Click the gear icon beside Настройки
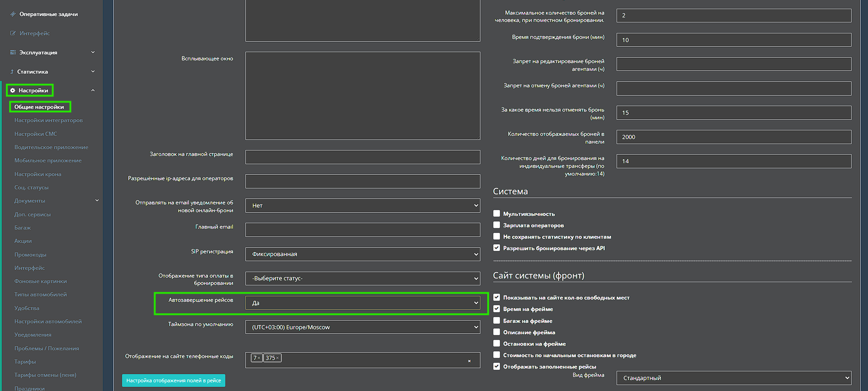The height and width of the screenshot is (391, 868). [13, 91]
